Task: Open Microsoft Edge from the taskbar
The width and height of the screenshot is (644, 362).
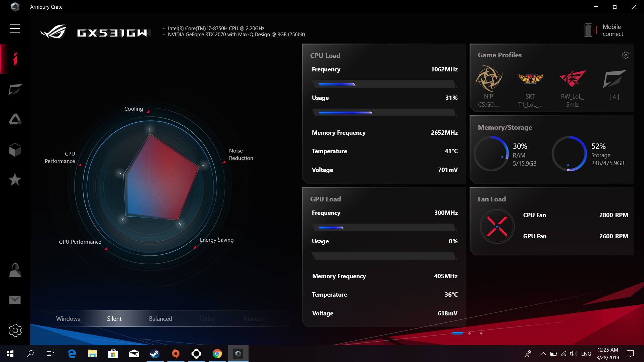Action: pyautogui.click(x=72, y=354)
